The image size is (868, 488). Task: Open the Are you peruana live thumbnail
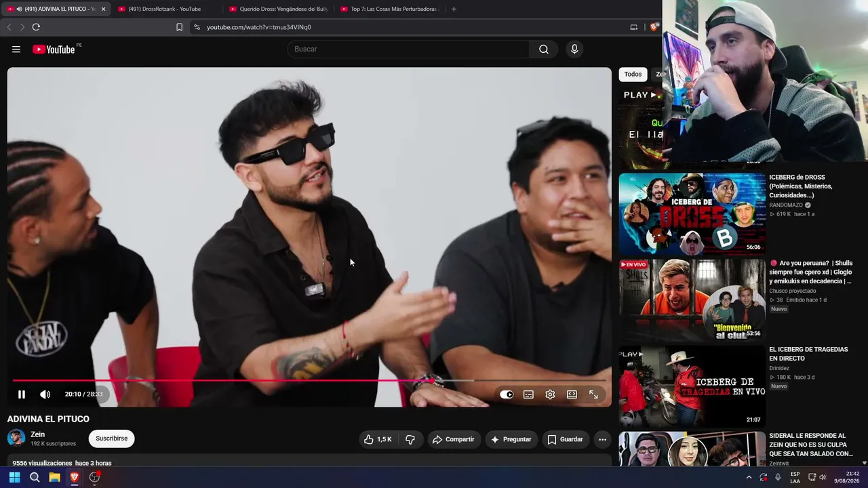(692, 300)
